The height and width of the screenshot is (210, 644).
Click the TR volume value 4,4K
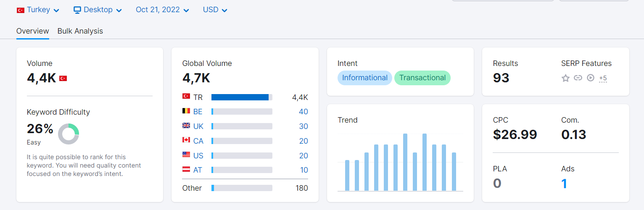click(x=300, y=97)
